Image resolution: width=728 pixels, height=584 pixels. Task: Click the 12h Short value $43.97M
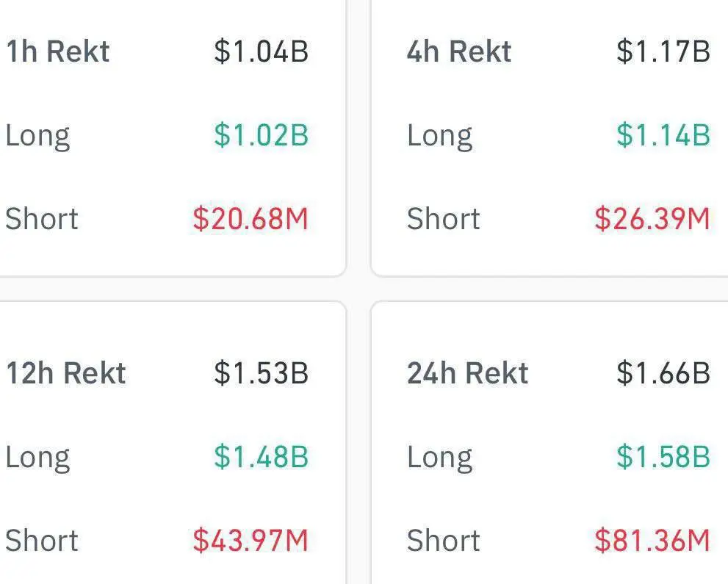(x=251, y=541)
